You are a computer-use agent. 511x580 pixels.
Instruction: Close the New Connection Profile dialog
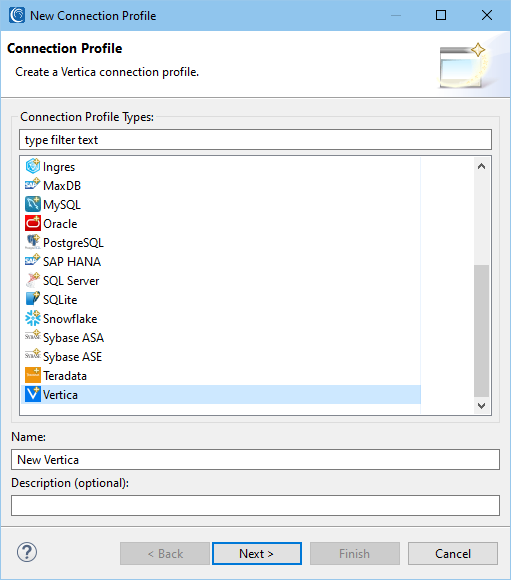point(487,16)
